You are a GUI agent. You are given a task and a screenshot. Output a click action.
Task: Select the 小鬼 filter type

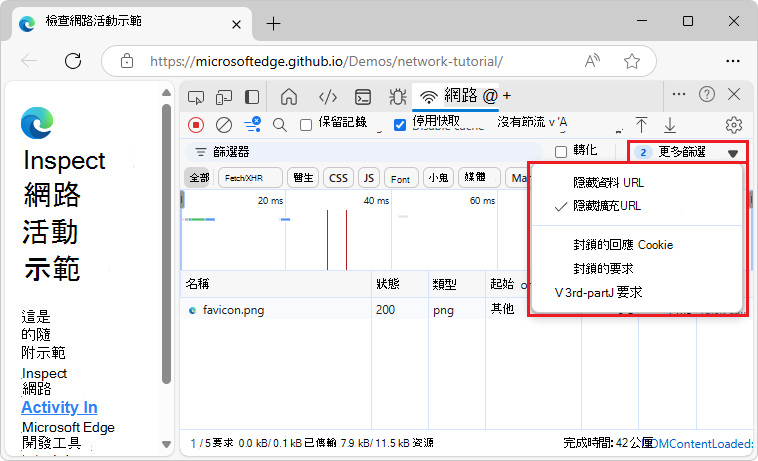click(x=438, y=178)
